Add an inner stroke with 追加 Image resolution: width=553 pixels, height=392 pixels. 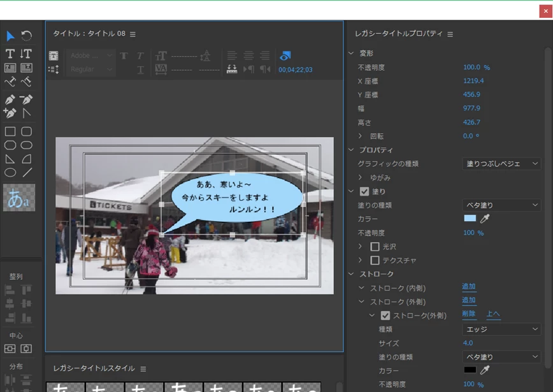pyautogui.click(x=469, y=286)
